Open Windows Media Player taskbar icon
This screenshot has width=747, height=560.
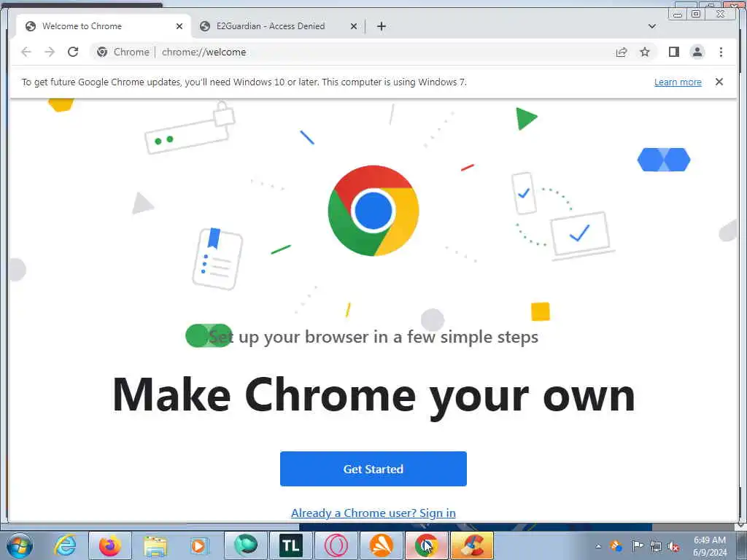click(199, 545)
